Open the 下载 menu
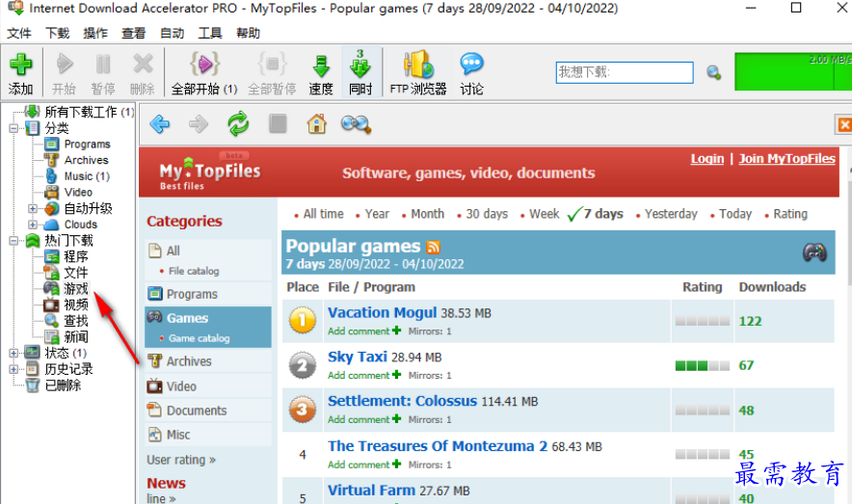This screenshot has height=504, width=852. (58, 33)
